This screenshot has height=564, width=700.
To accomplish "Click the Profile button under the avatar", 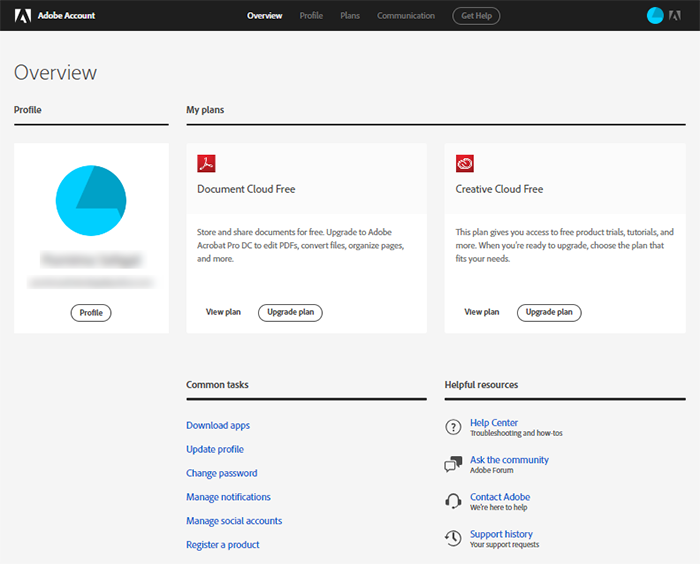I will [x=91, y=313].
